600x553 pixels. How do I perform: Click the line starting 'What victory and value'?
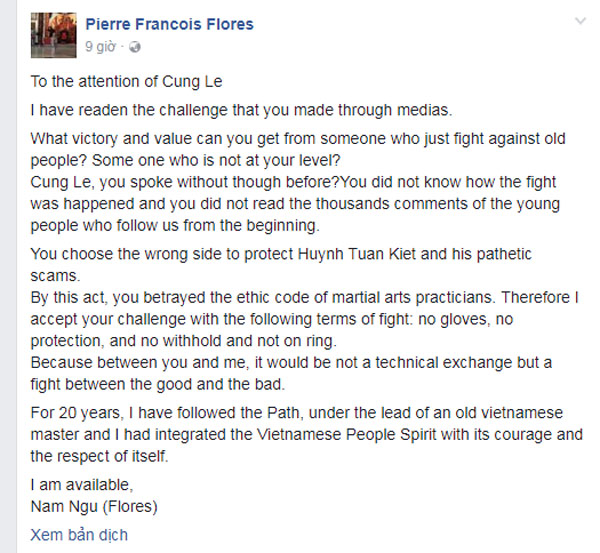pos(298,139)
